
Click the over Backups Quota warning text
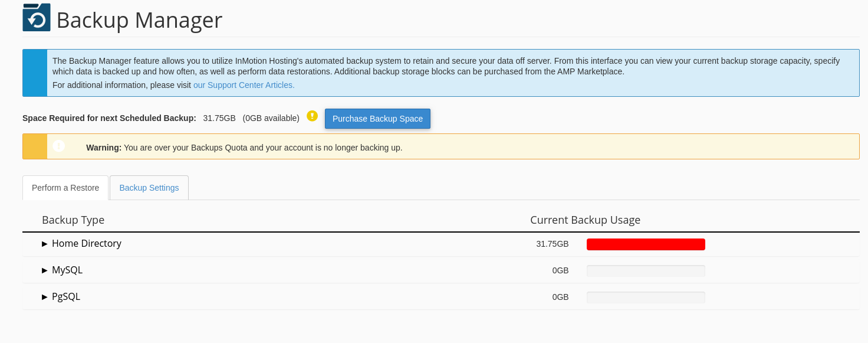pyautogui.click(x=262, y=148)
